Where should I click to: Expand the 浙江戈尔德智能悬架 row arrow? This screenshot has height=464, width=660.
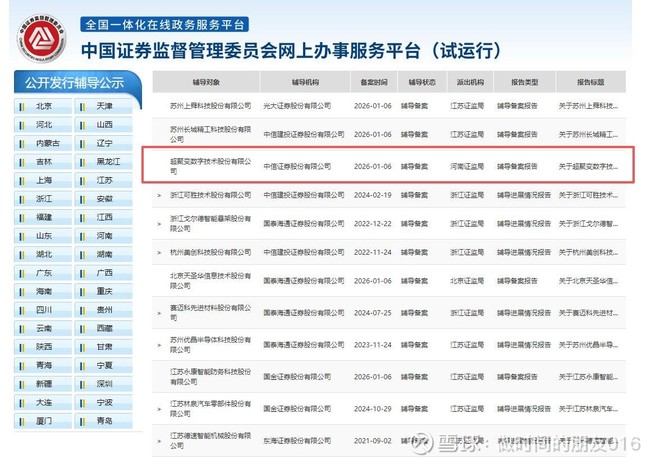coord(159,224)
